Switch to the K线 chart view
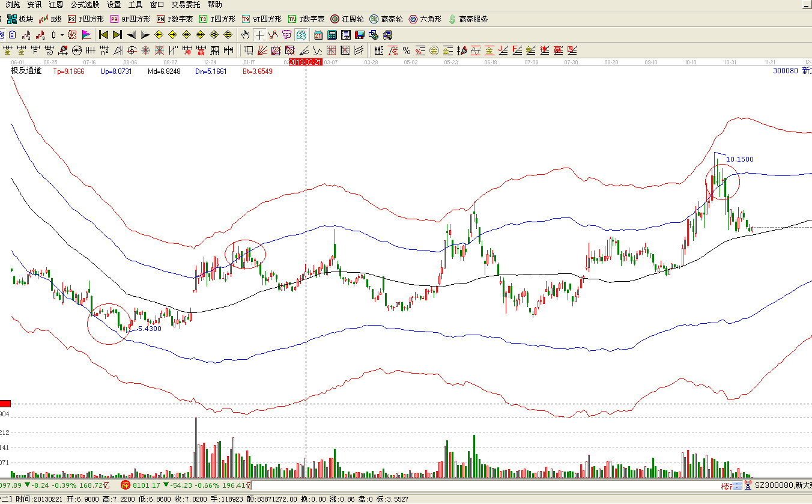This screenshot has height=504, width=812. point(50,19)
